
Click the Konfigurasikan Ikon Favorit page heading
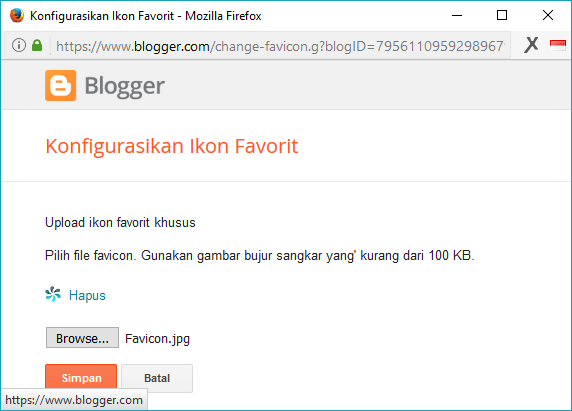tap(171, 146)
